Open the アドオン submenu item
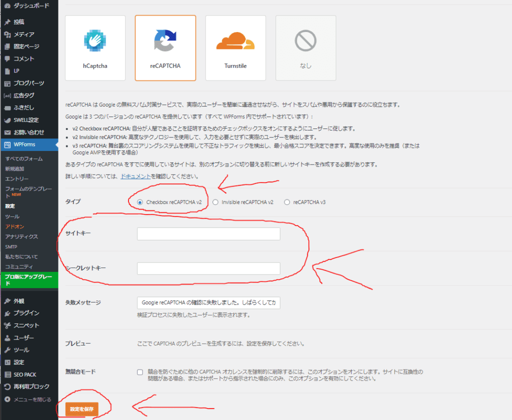Viewport: 512px width, 420px height. pyautogui.click(x=14, y=226)
